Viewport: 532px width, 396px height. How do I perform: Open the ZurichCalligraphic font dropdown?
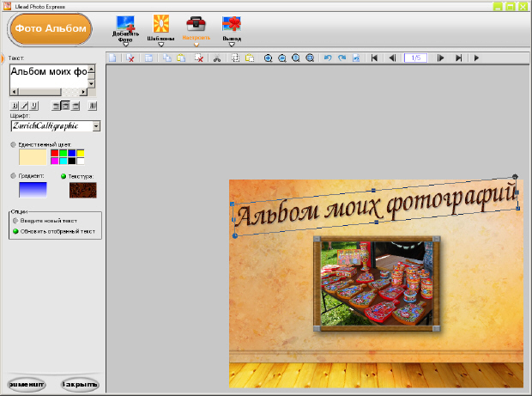click(96, 126)
